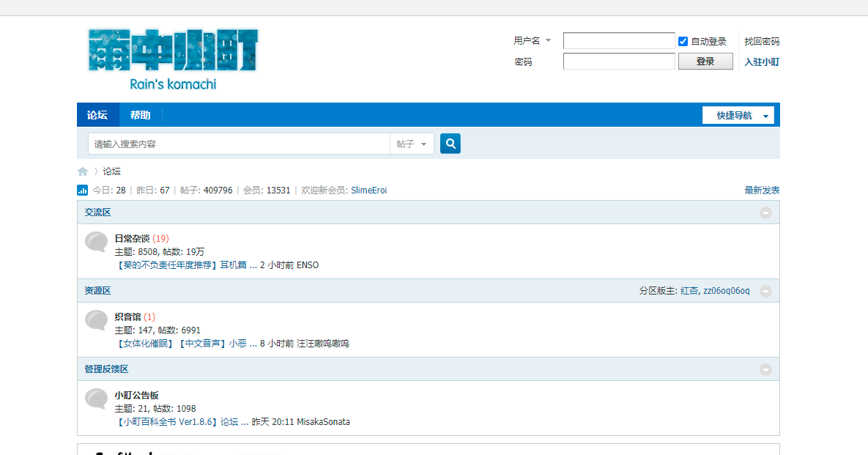868x455 pixels.
Task: Click the 织音馆 forum bubble icon
Action: (x=96, y=320)
